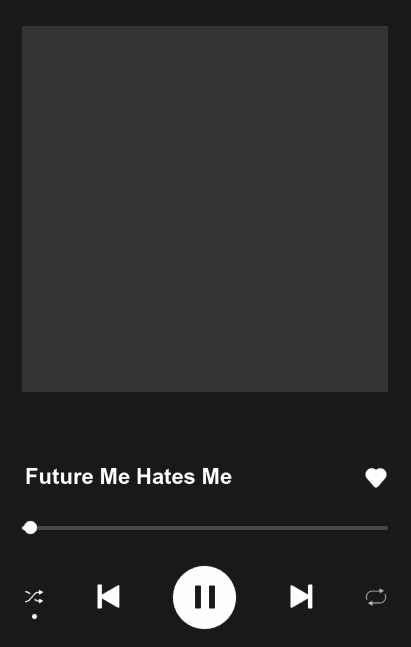The image size is (411, 647).
Task: Go back to the previous track
Action: coord(108,596)
